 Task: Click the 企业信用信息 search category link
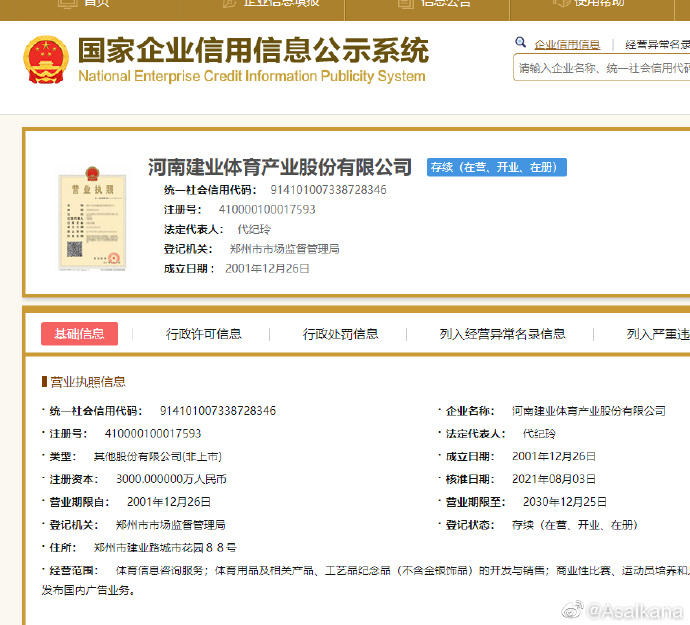pyautogui.click(x=567, y=45)
